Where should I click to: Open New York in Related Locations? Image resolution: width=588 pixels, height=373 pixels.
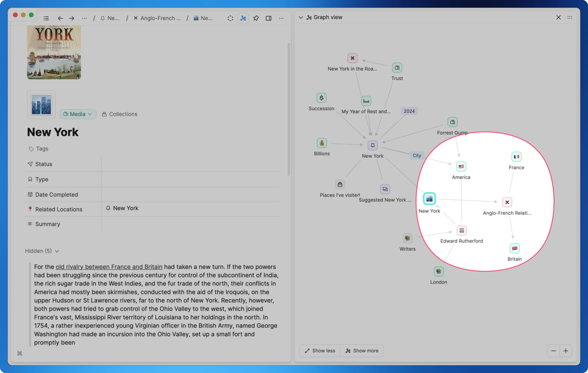click(122, 208)
